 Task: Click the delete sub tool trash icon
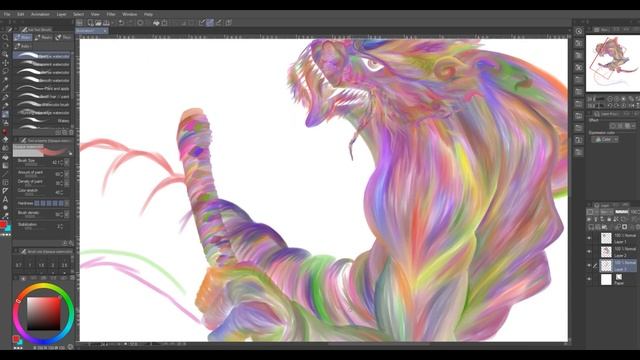pos(71,132)
